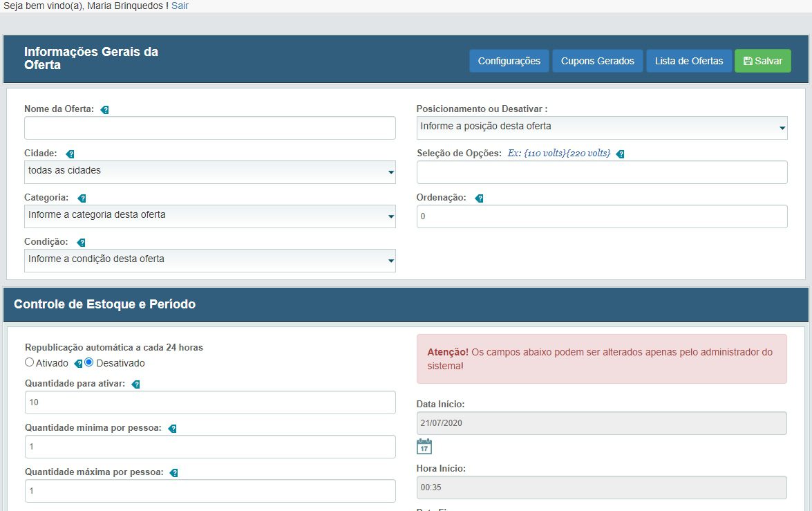This screenshot has height=511, width=812.
Task: Open the Cidade dropdown
Action: (x=209, y=172)
